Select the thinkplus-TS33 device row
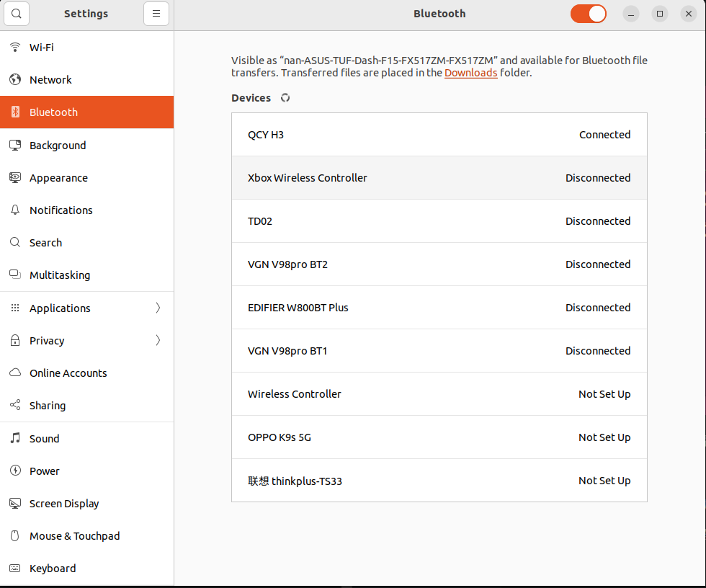Image resolution: width=706 pixels, height=588 pixels. 439,481
